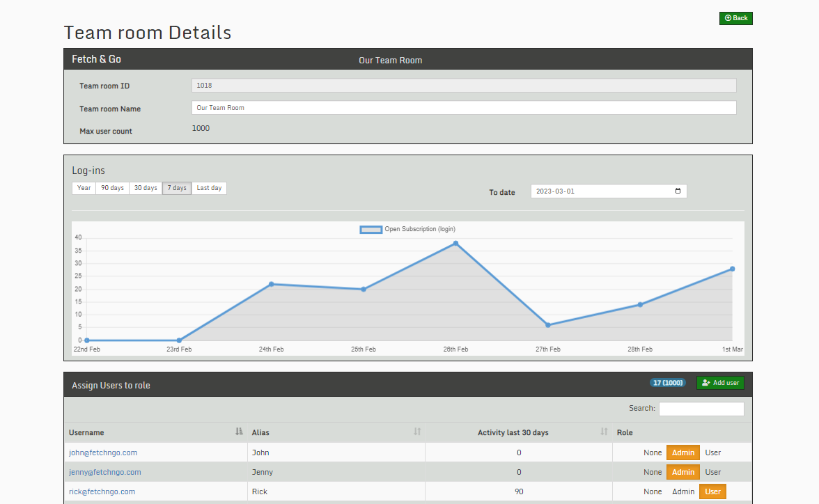Set Jenny's role to None
This screenshot has height=504, width=819.
pos(653,472)
